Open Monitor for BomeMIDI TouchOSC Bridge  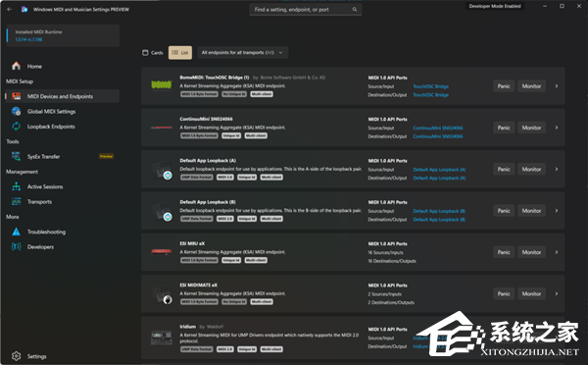pos(531,86)
